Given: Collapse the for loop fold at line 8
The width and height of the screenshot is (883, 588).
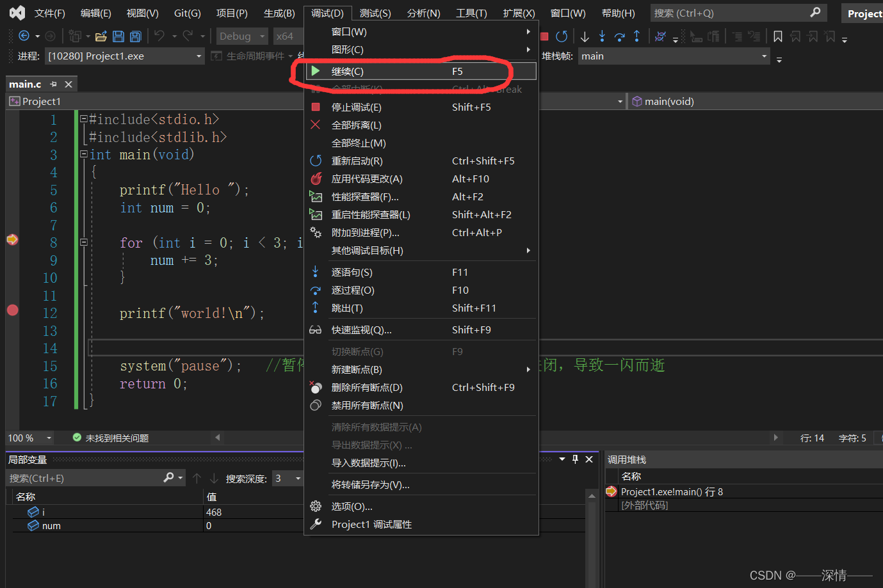Looking at the screenshot, I should [x=84, y=242].
